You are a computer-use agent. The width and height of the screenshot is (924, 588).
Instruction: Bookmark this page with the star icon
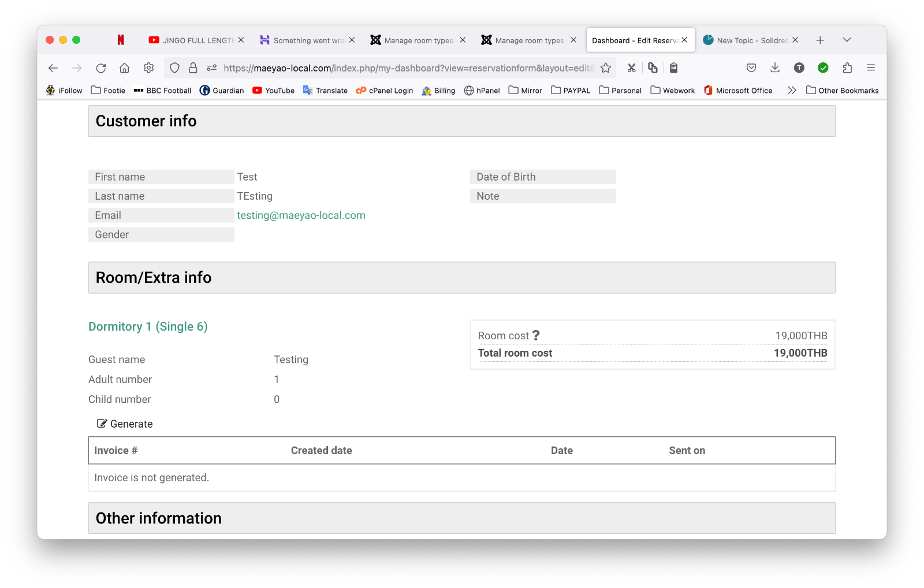(606, 68)
